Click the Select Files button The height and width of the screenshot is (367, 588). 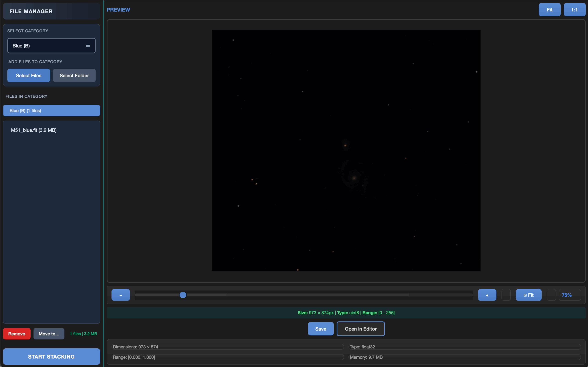(28, 76)
